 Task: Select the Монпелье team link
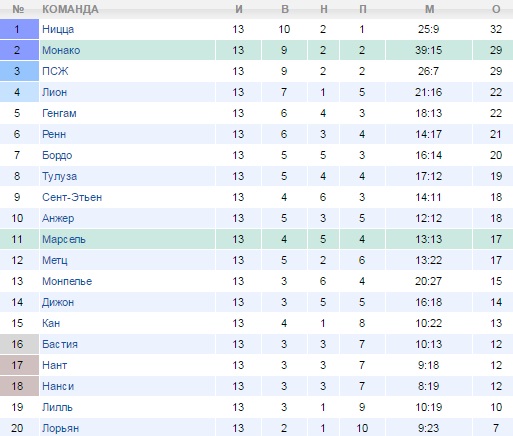(x=67, y=281)
